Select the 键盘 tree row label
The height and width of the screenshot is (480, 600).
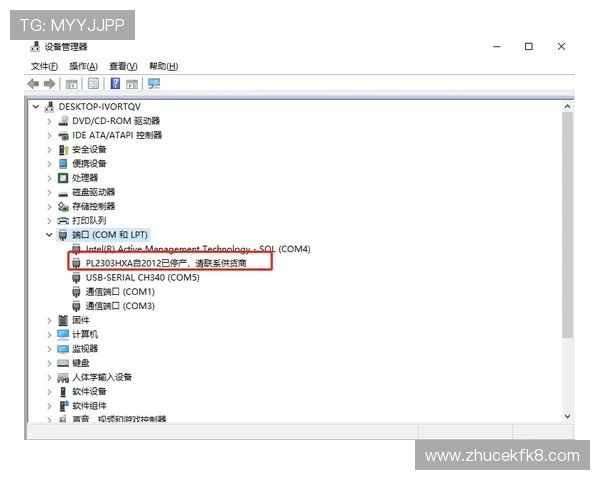coord(81,363)
